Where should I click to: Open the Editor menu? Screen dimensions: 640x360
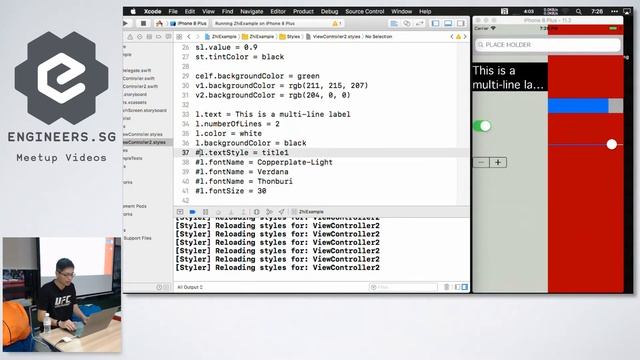click(278, 11)
